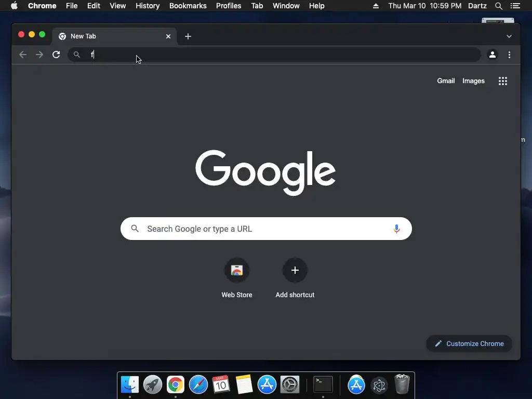Click the magnifier icon in Google search box
This screenshot has height=399, width=532.
pos(135,229)
